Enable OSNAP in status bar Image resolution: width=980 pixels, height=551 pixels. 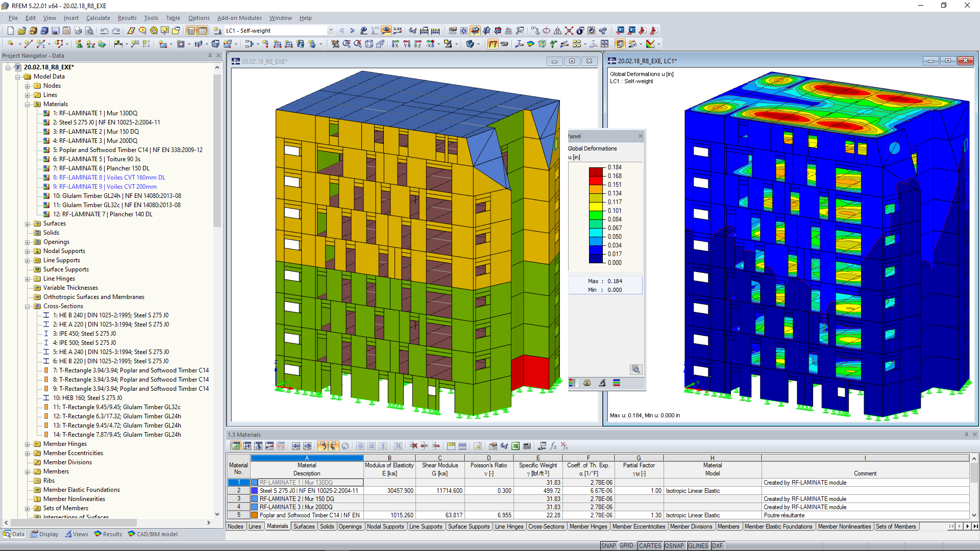[x=674, y=545]
